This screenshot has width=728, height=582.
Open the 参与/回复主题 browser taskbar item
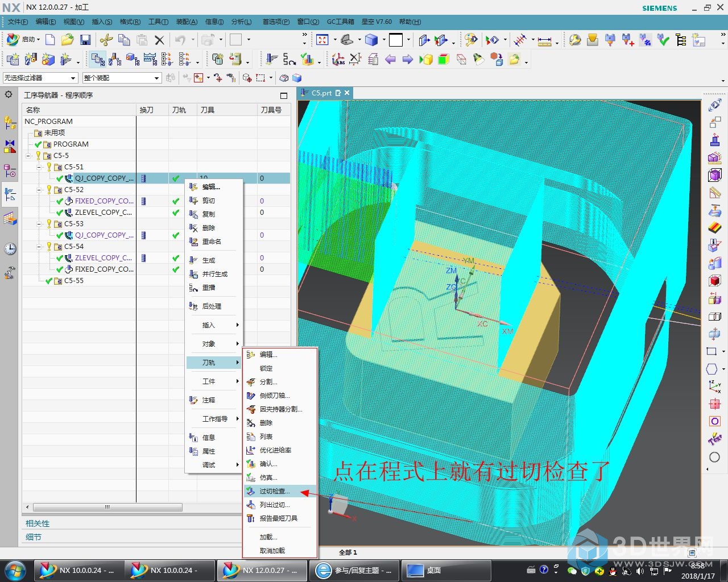pos(355,570)
